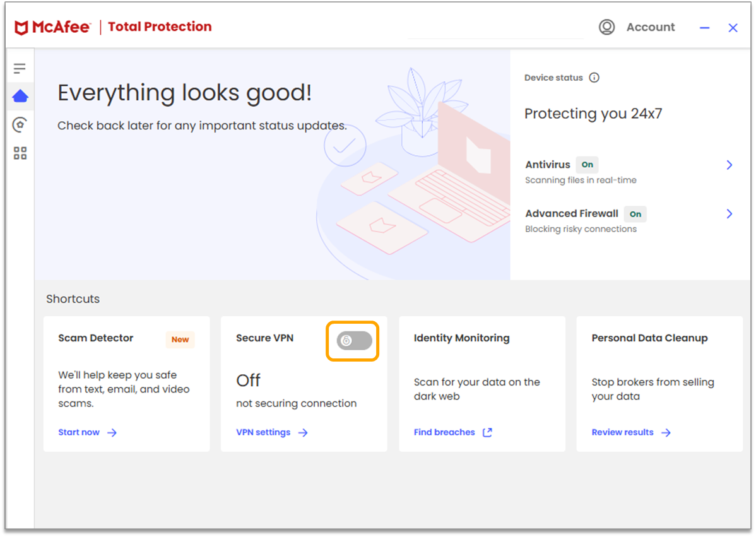Click the external link icon beside Find breaches
The width and height of the screenshot is (756, 537).
487,432
